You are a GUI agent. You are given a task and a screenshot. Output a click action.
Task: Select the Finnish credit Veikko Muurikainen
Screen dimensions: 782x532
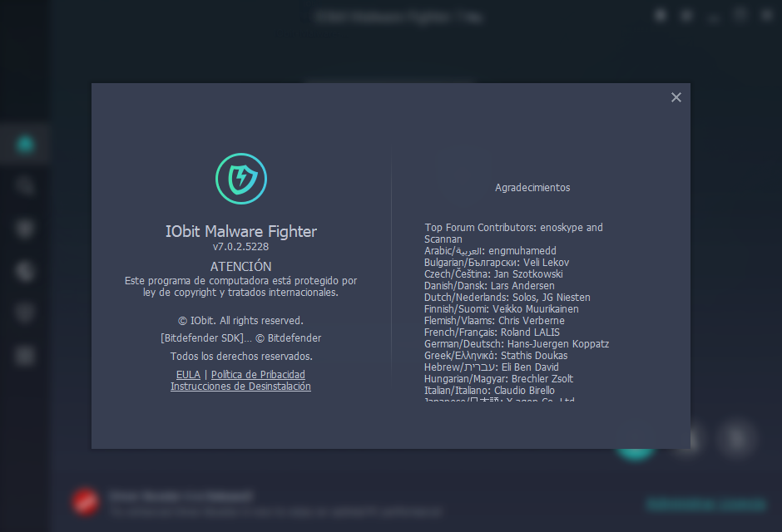coord(502,309)
